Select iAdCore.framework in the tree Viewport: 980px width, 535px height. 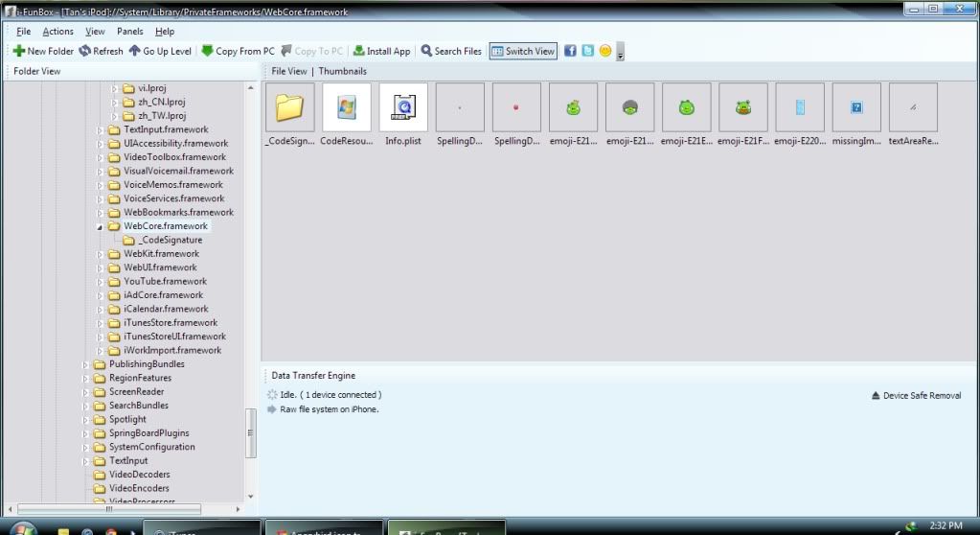point(163,294)
